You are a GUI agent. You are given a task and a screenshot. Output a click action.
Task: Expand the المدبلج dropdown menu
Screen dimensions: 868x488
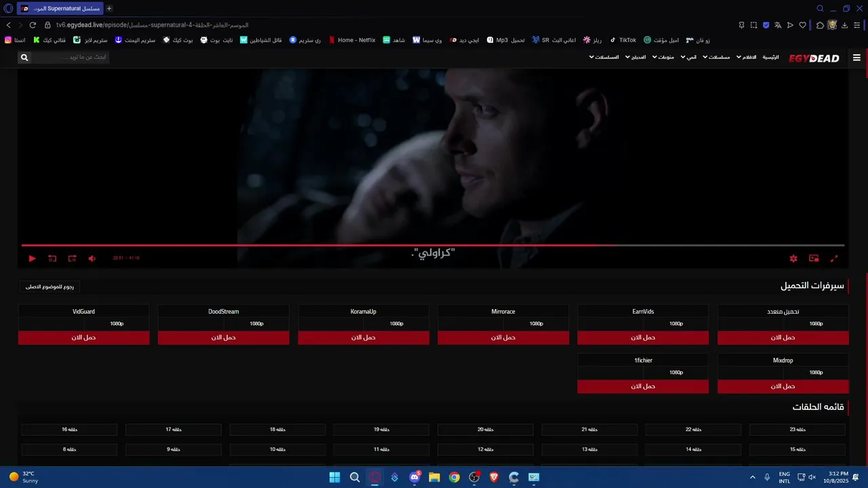[635, 58]
